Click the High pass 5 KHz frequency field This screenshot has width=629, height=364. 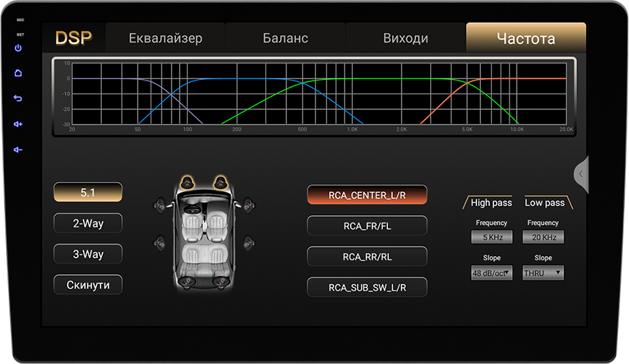pyautogui.click(x=491, y=237)
